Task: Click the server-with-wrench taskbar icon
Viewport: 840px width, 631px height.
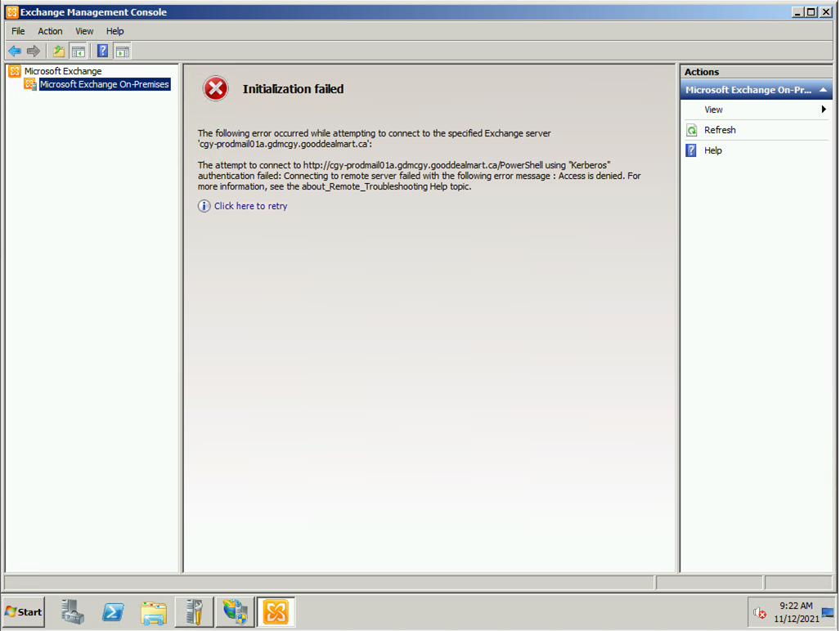Action: click(x=195, y=611)
